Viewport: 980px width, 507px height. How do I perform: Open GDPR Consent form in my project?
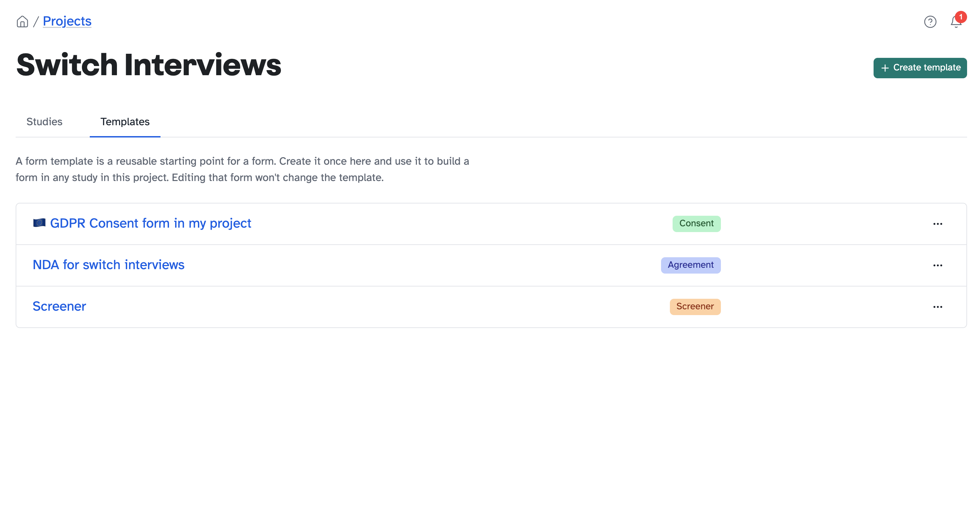point(142,223)
